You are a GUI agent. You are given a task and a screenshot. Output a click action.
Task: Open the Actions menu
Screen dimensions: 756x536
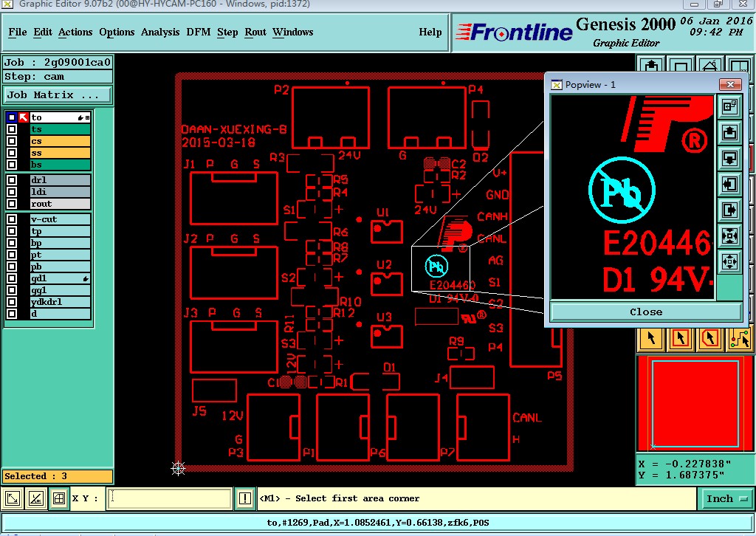pyautogui.click(x=75, y=32)
